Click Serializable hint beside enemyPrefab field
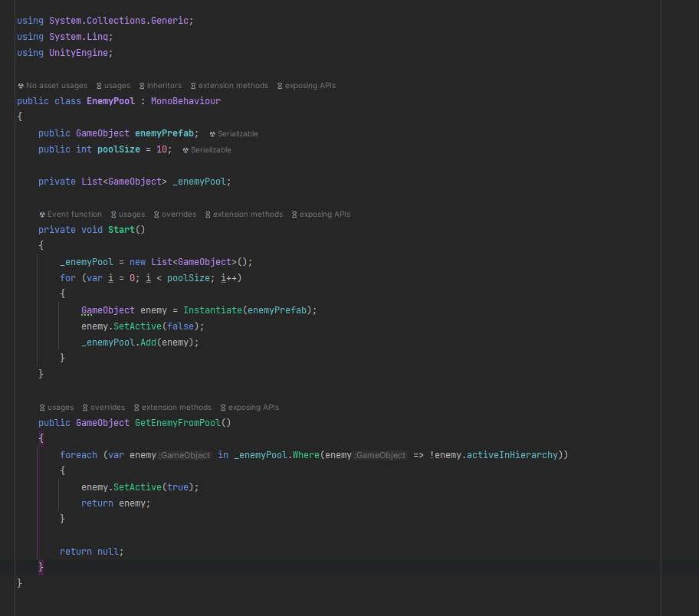 (x=234, y=134)
